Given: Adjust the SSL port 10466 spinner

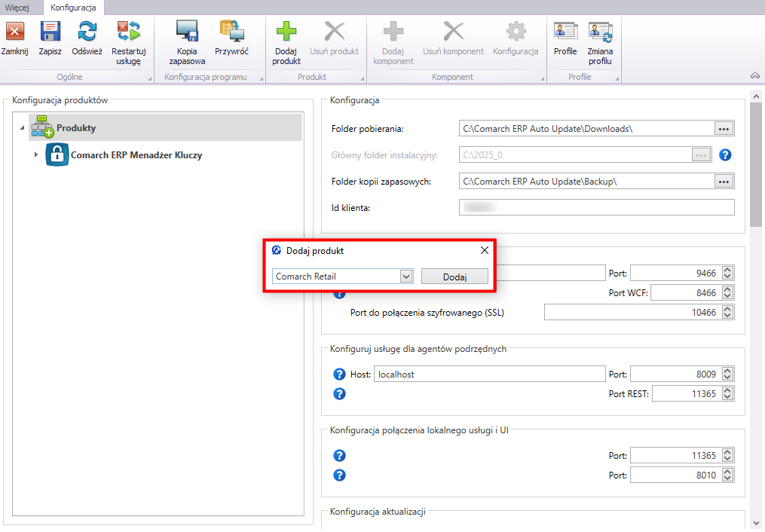Looking at the screenshot, I should pos(727,312).
